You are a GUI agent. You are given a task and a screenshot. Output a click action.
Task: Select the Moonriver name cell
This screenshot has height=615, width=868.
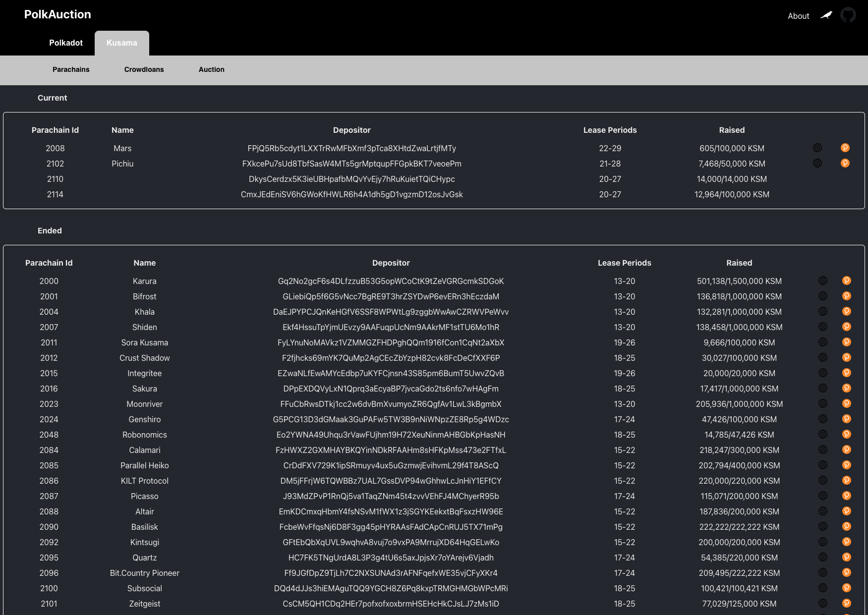tap(145, 404)
